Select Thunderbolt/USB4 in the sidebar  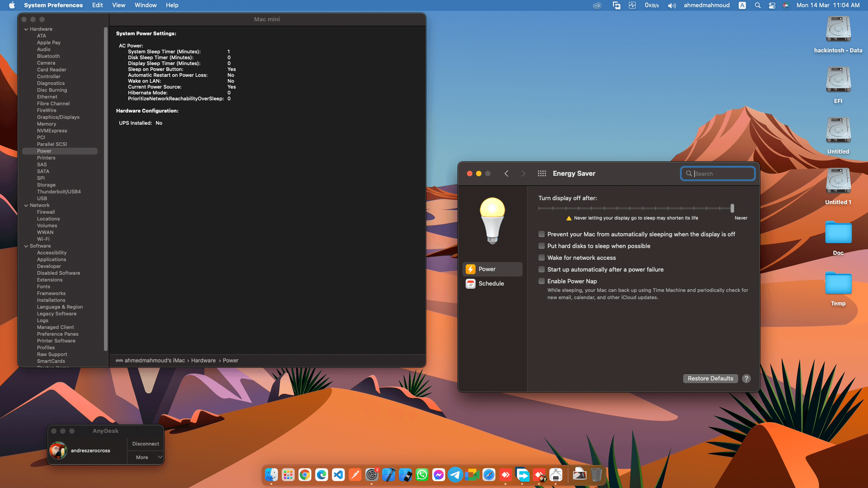pyautogui.click(x=59, y=192)
